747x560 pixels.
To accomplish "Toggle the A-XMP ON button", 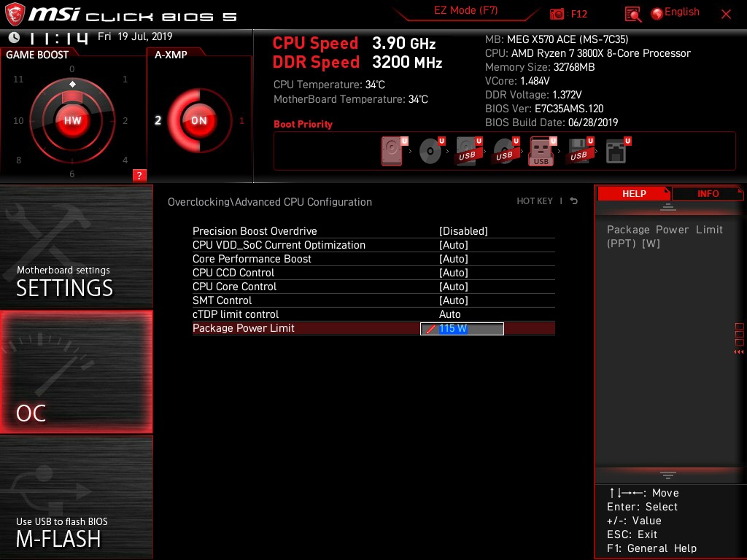I will pos(198,120).
